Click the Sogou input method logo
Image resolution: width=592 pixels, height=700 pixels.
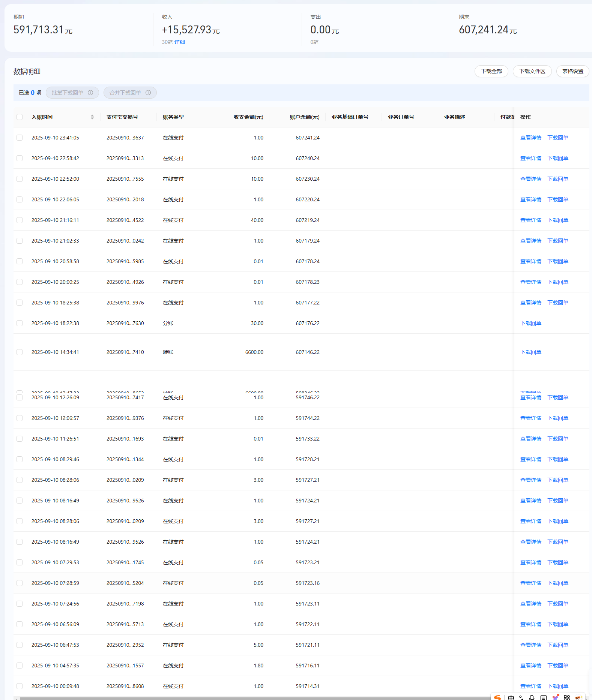pos(497,697)
